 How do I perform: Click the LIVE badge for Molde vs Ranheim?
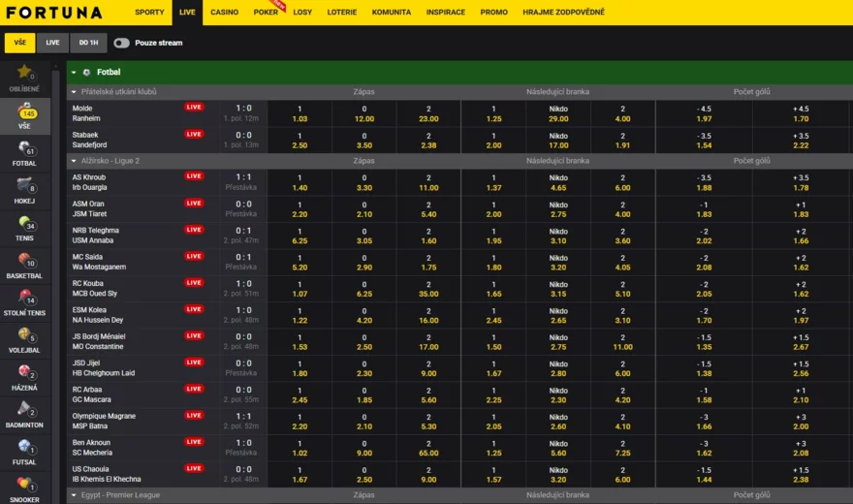coord(194,108)
